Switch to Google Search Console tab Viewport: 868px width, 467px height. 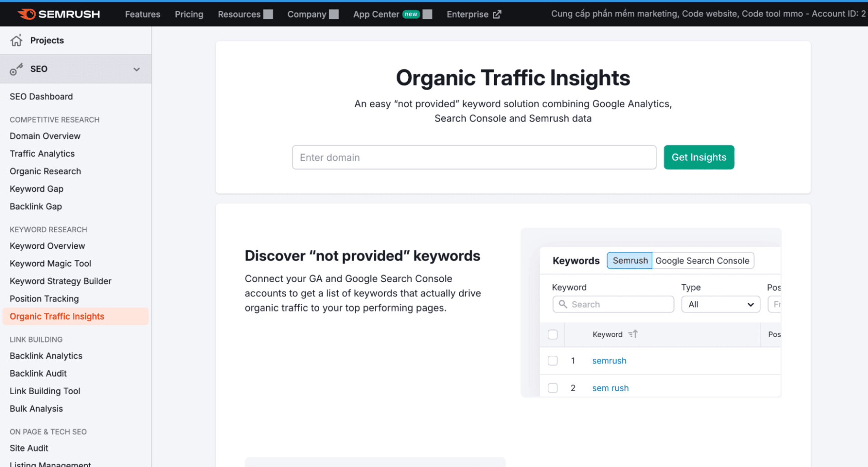click(703, 260)
